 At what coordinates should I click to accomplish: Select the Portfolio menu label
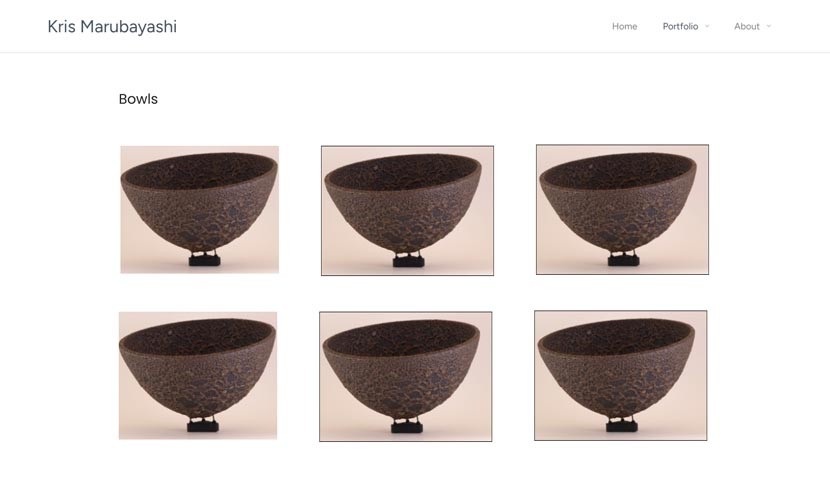point(680,26)
